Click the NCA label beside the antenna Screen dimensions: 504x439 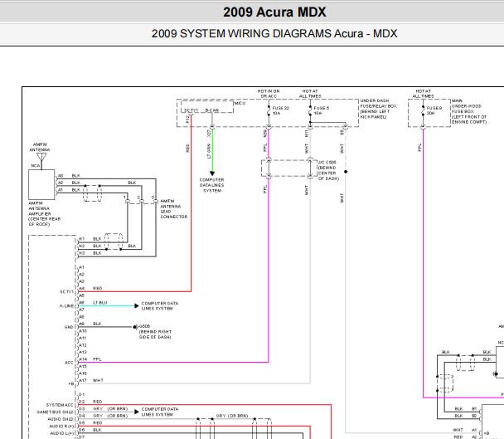coord(36,166)
